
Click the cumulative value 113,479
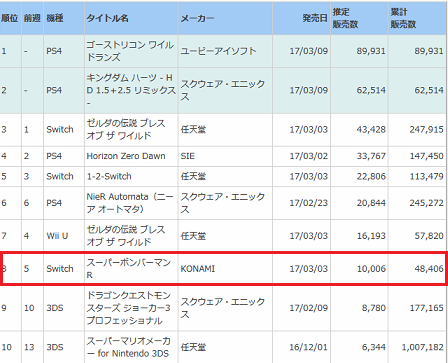[427, 176]
